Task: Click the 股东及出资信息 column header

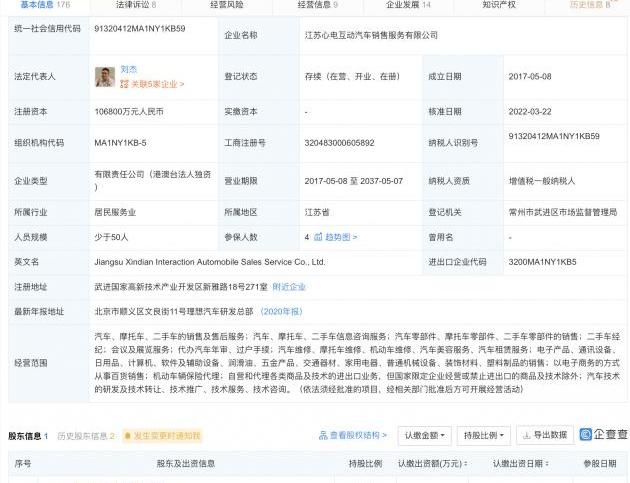Action: point(186,464)
